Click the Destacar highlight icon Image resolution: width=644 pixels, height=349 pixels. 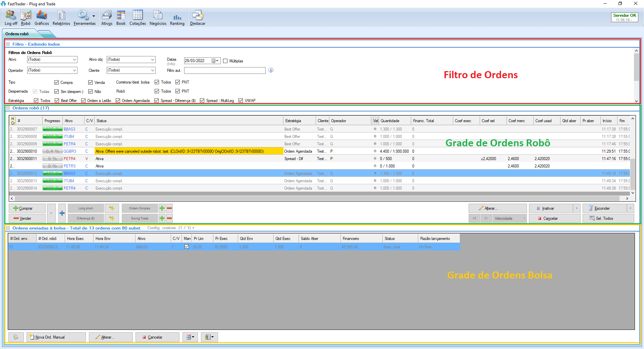pos(198,17)
